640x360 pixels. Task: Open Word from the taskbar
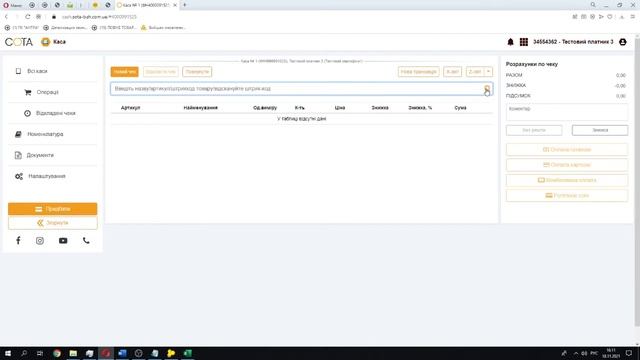click(122, 353)
